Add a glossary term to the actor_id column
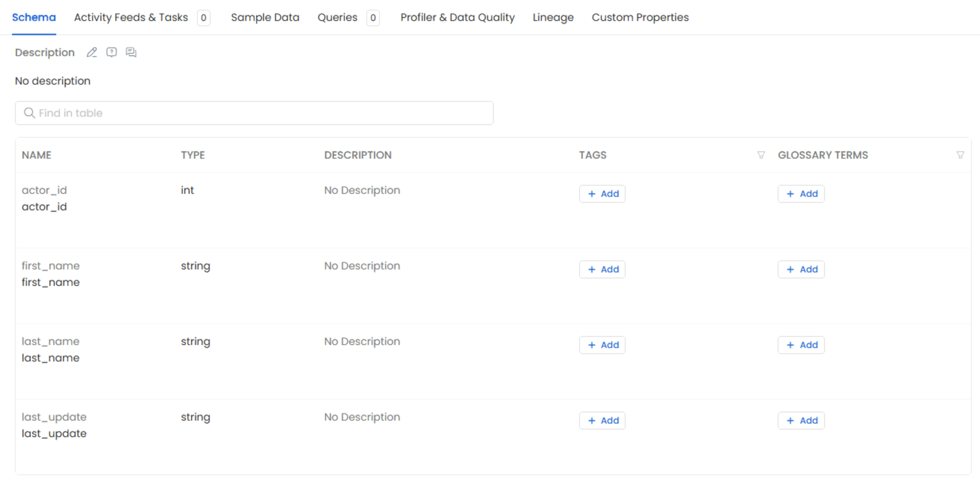The width and height of the screenshot is (980, 479). pyautogui.click(x=801, y=194)
